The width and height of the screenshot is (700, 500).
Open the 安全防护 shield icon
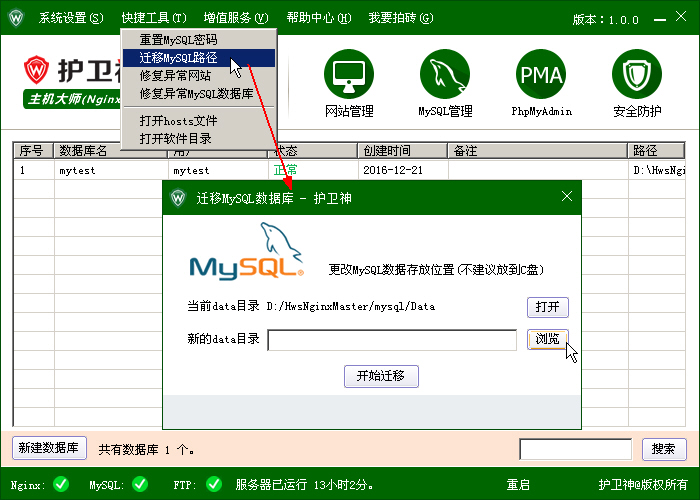(x=637, y=74)
